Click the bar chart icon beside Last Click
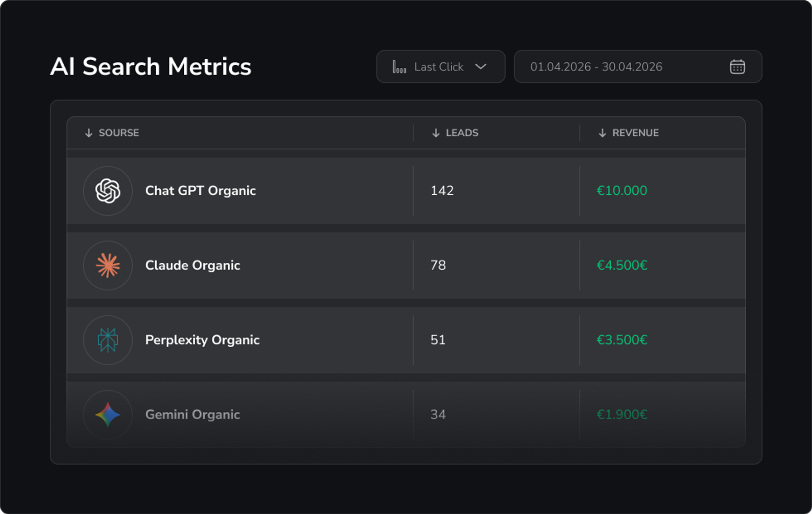Image resolution: width=812 pixels, height=514 pixels. pos(399,67)
